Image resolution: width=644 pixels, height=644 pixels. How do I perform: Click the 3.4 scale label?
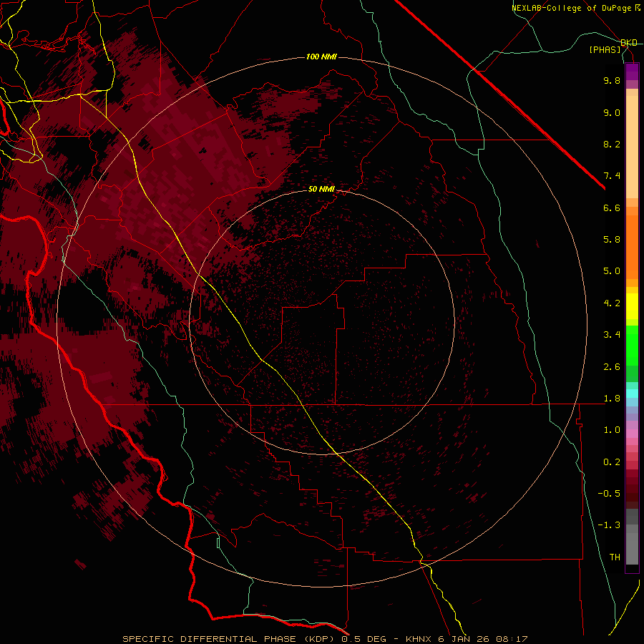pos(612,335)
